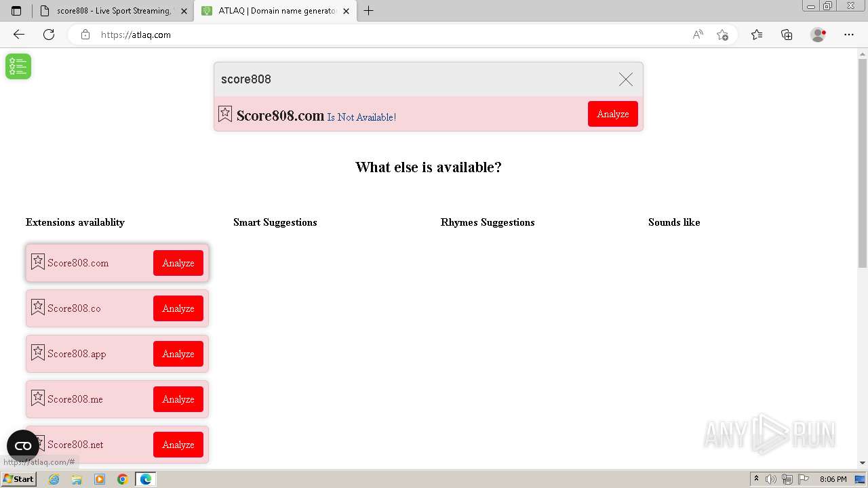Analyze Score808.com in the extensions list

tap(178, 263)
